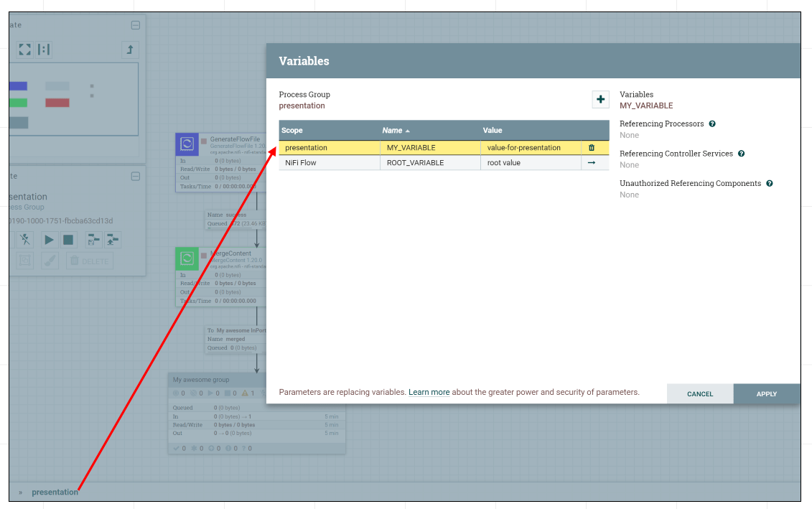Apply the variable changes
This screenshot has height=509, width=812.
tap(767, 394)
